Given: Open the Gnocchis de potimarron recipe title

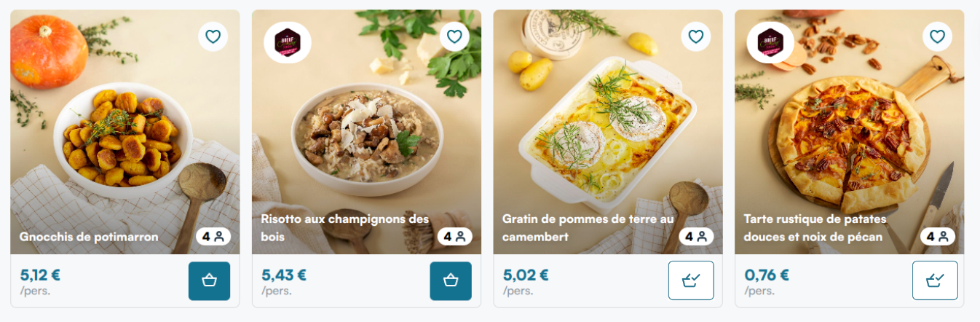Looking at the screenshot, I should (89, 237).
